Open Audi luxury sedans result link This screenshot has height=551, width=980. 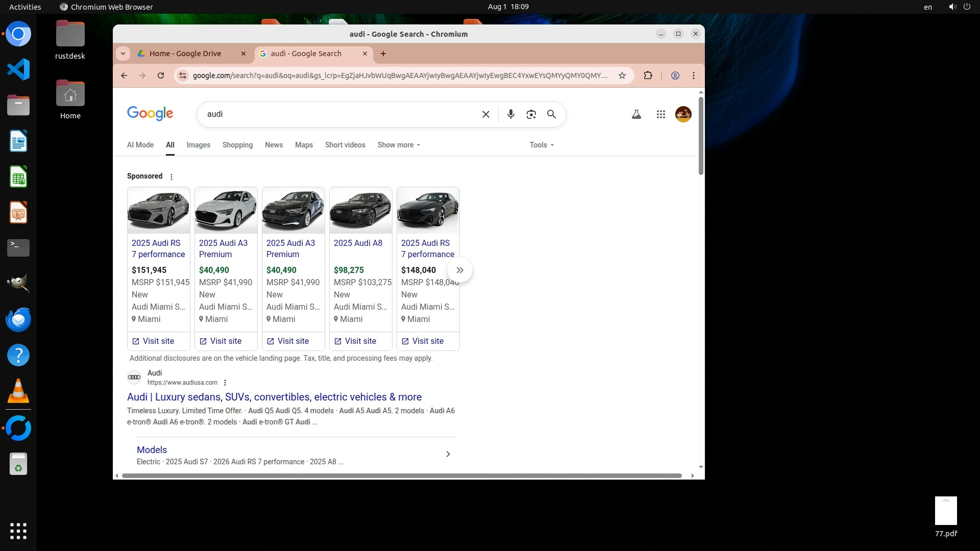274,397
